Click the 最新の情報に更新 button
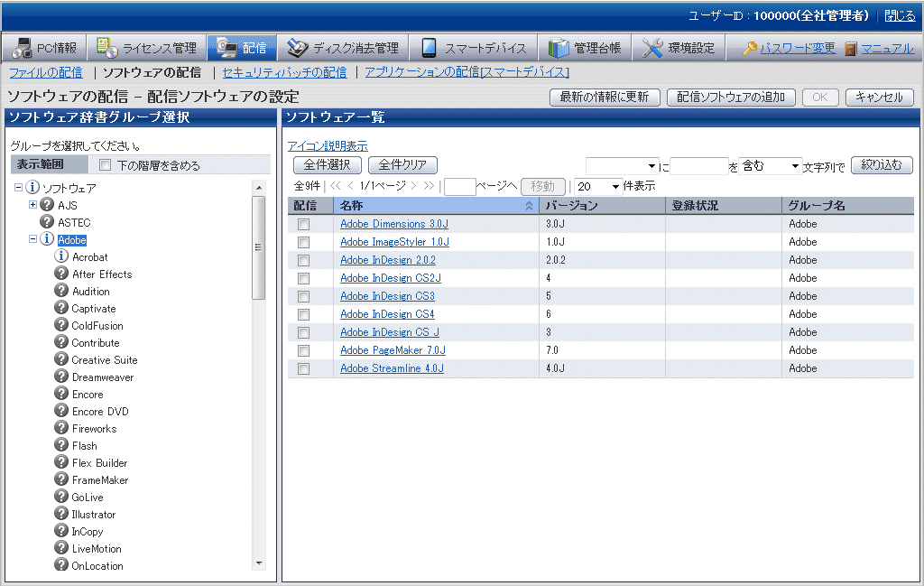 pyautogui.click(x=605, y=98)
